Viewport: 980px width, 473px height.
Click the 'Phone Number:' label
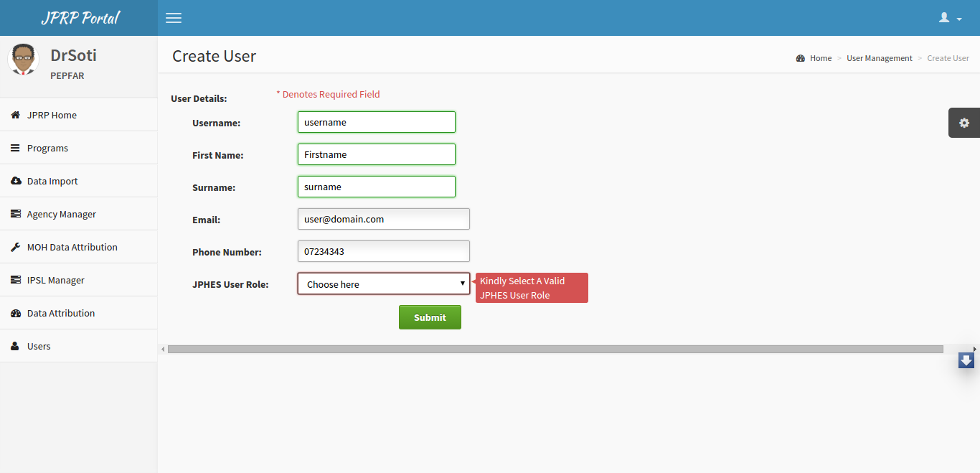pos(227,252)
